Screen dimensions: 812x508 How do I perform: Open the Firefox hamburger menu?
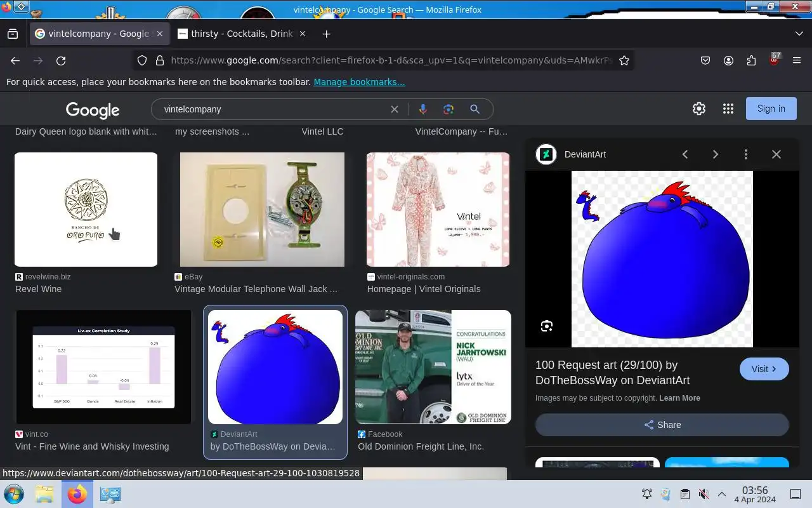point(797,60)
